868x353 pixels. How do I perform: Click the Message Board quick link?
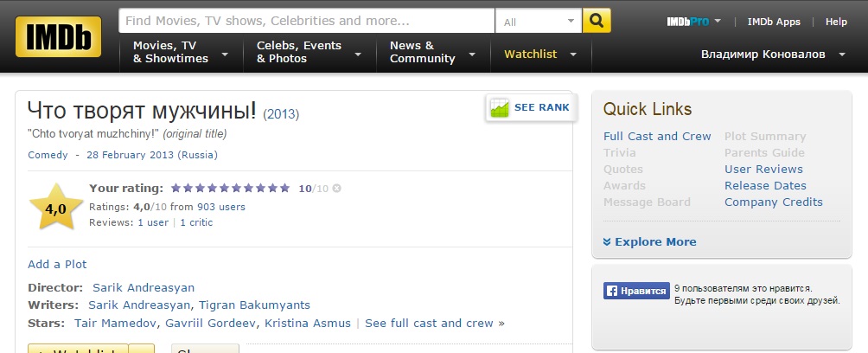click(x=647, y=202)
